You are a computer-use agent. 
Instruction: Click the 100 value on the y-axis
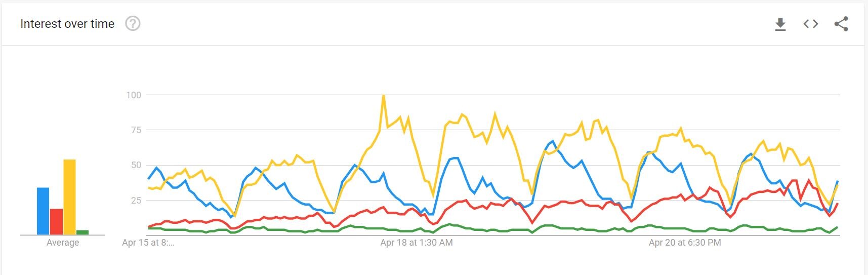tap(134, 95)
